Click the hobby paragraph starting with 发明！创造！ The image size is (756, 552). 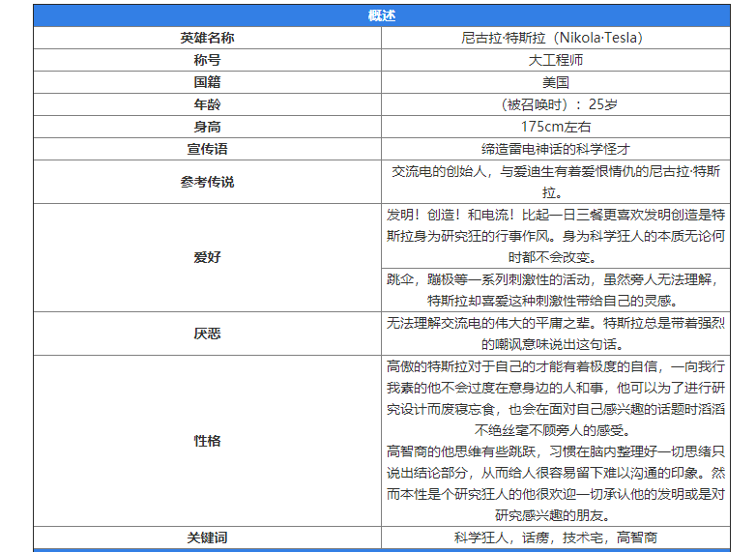(x=555, y=235)
